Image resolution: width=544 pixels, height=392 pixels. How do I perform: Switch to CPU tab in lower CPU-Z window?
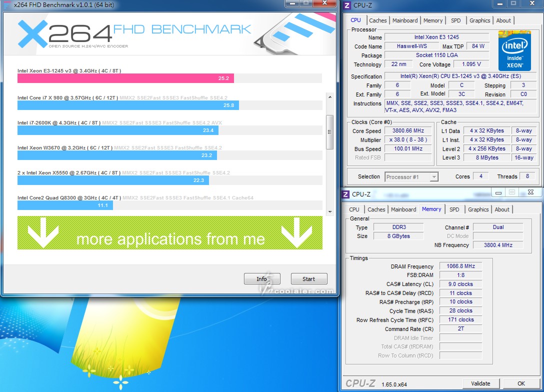(x=354, y=209)
